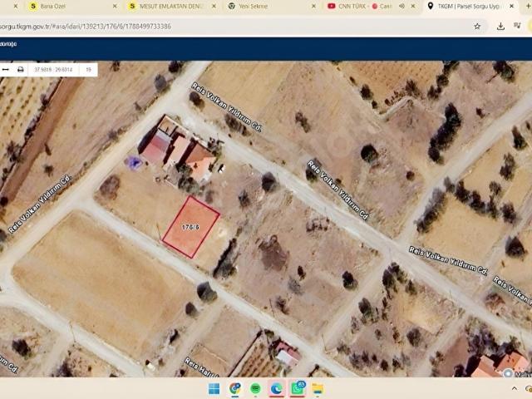
Task: Open a new browser tab
Action: [528, 6]
